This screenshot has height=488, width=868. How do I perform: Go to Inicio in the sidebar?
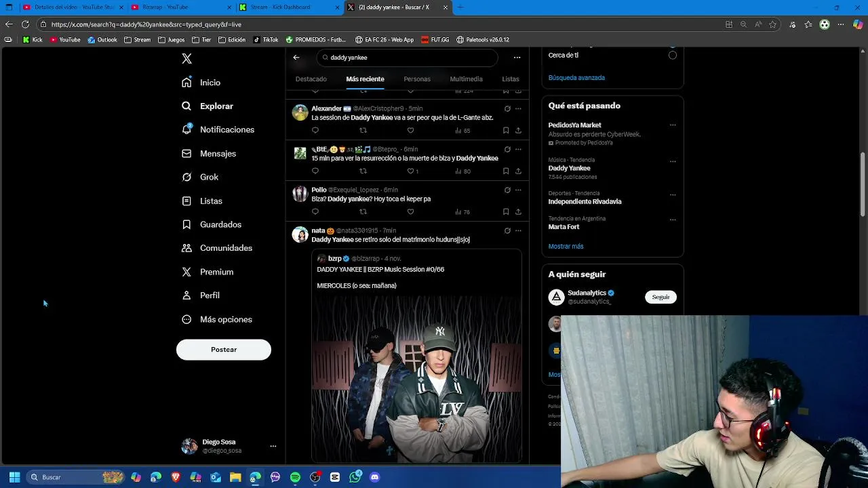[x=201, y=83]
